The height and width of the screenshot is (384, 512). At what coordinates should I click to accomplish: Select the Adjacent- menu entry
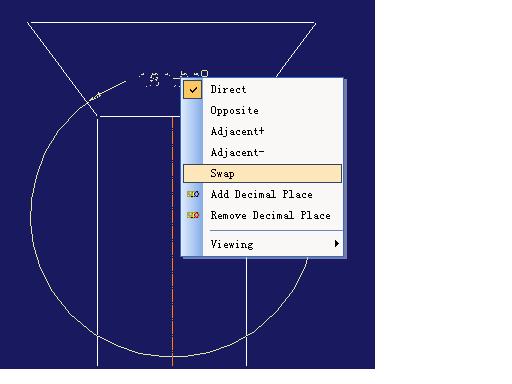pyautogui.click(x=262, y=152)
